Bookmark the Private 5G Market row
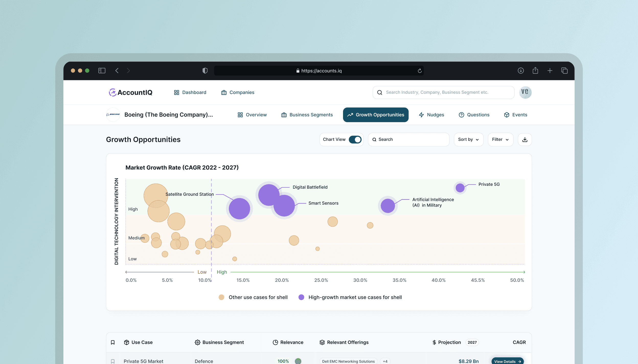The image size is (638, 364). [x=113, y=361]
